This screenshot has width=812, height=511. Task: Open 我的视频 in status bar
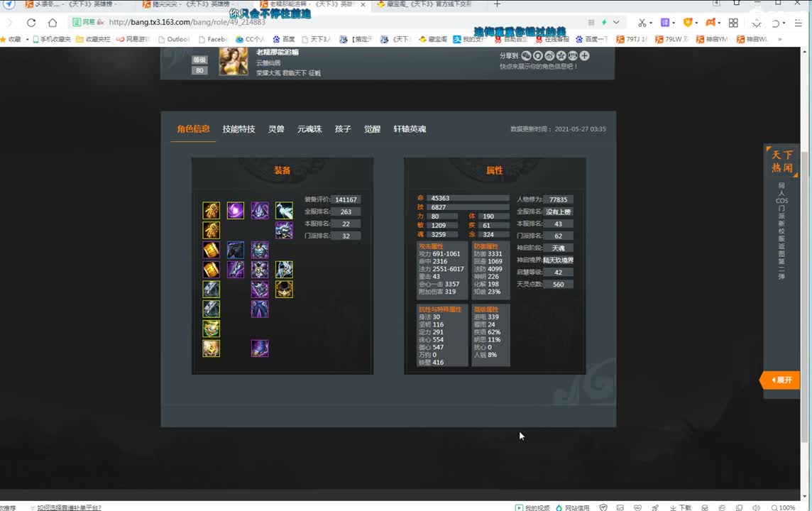[x=532, y=507]
